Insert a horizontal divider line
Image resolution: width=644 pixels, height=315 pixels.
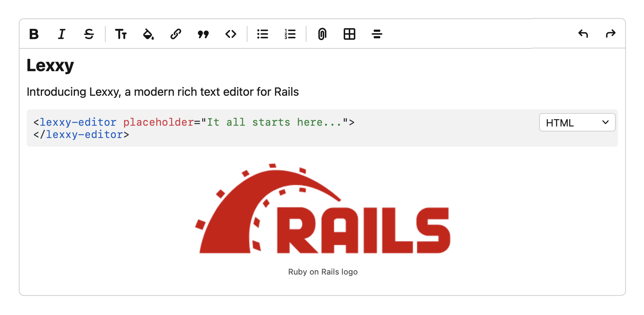click(x=377, y=34)
